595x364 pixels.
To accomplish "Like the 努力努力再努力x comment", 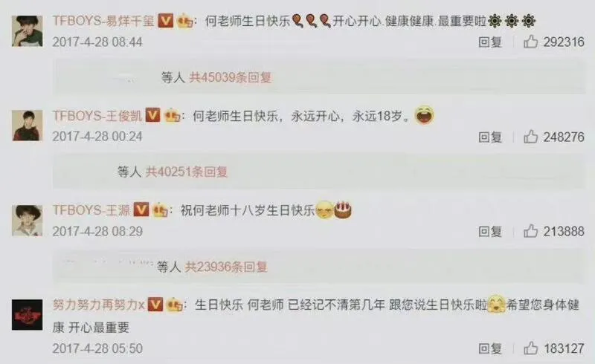I will click(x=530, y=348).
